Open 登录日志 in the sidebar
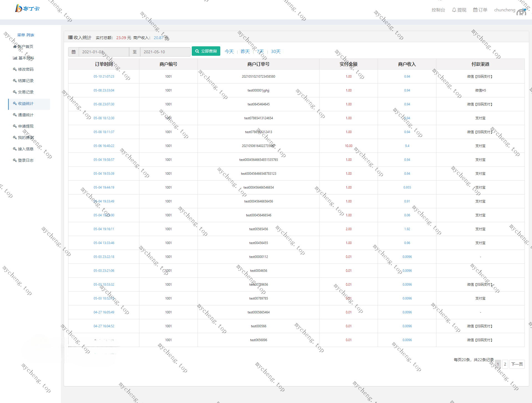This screenshot has height=403, width=532. pyautogui.click(x=25, y=160)
